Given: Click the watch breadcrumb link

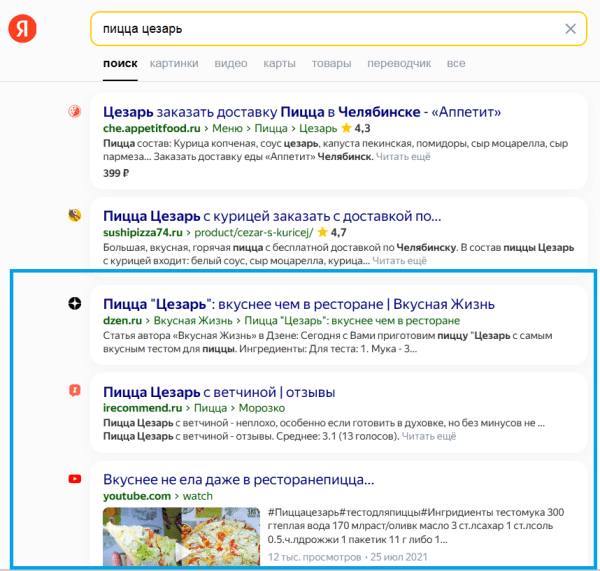Looking at the screenshot, I should [197, 496].
